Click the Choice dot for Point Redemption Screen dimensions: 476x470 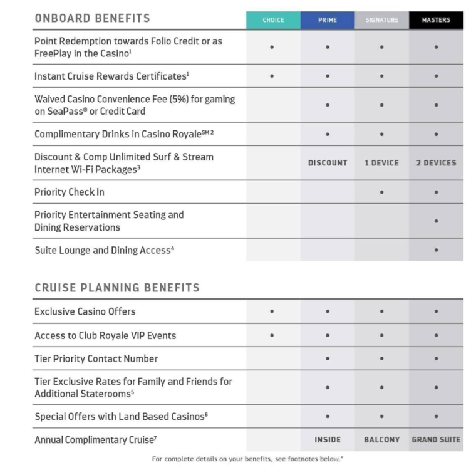click(x=272, y=47)
